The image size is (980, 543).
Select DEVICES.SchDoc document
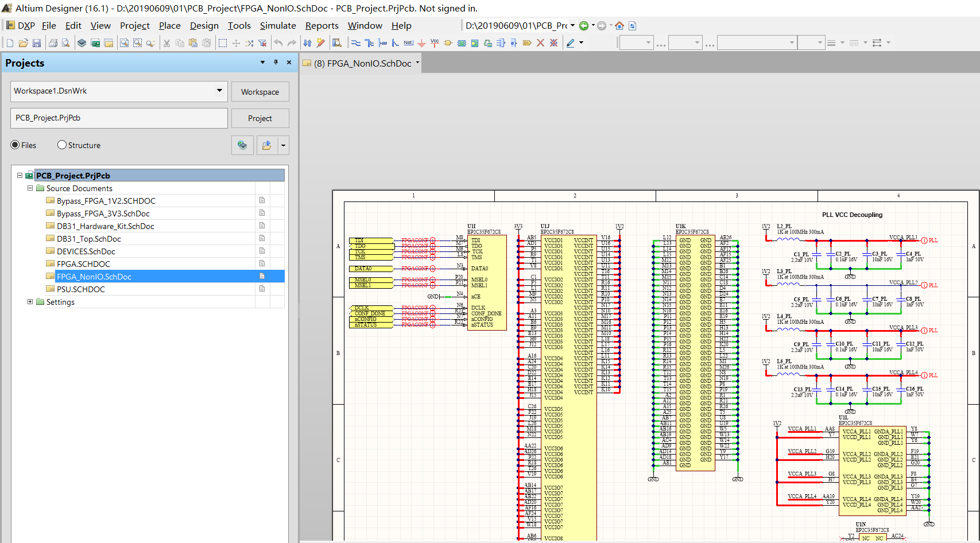pos(86,251)
